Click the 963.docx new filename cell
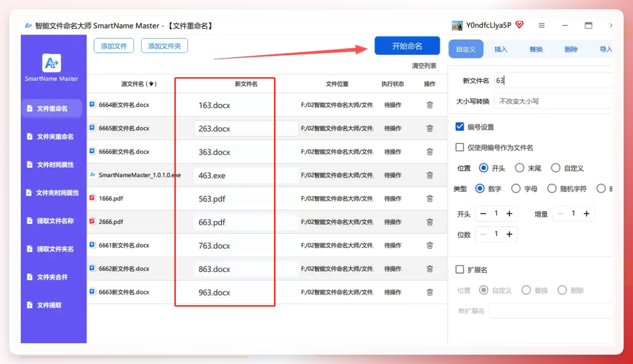 coord(246,292)
